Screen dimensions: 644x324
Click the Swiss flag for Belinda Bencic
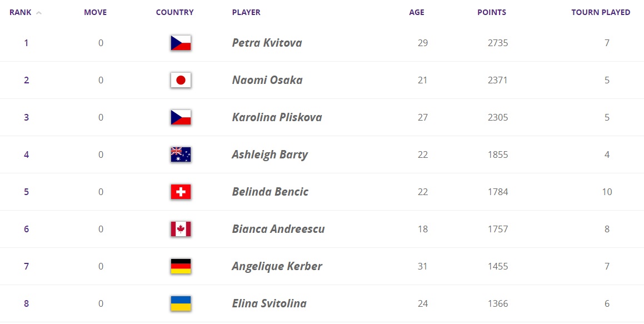coord(181,192)
